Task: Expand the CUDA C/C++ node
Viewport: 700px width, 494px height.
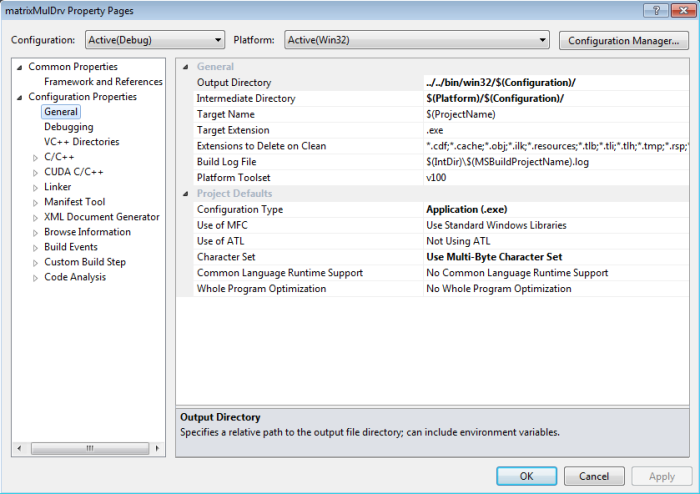Action: click(36, 172)
